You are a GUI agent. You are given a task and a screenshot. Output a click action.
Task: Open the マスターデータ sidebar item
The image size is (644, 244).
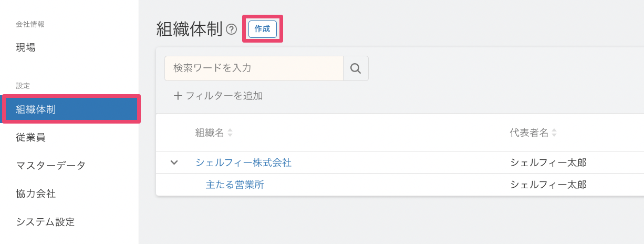point(50,166)
